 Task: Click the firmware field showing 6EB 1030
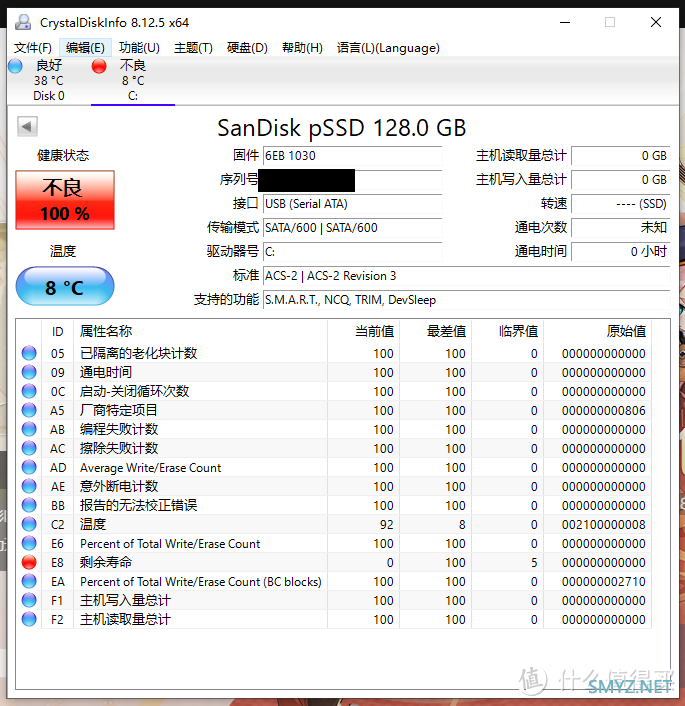(x=351, y=156)
